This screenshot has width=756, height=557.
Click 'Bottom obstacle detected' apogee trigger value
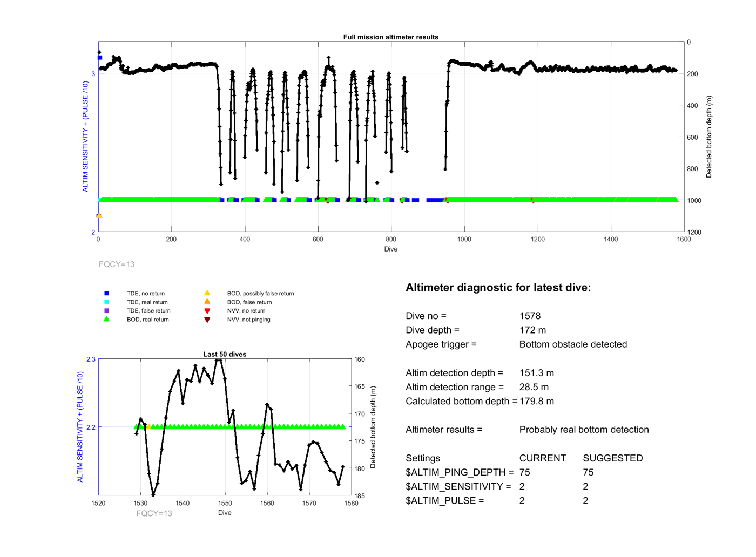[573, 344]
